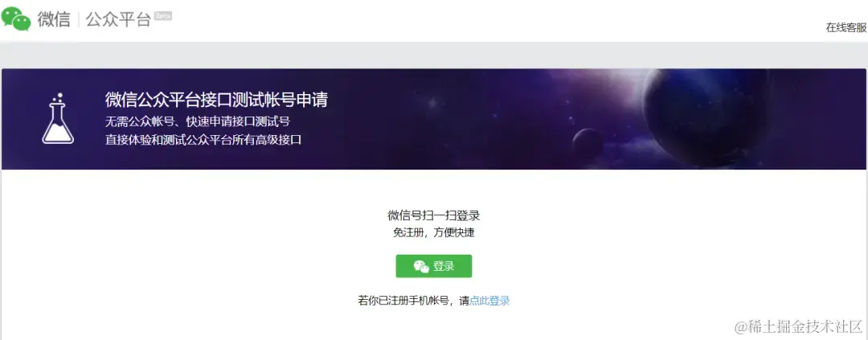Click the flask icon in the banner
The image size is (868, 340).
click(58, 118)
